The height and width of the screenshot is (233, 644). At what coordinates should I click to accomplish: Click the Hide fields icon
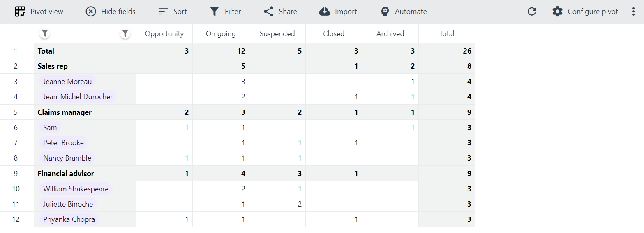pos(91,12)
